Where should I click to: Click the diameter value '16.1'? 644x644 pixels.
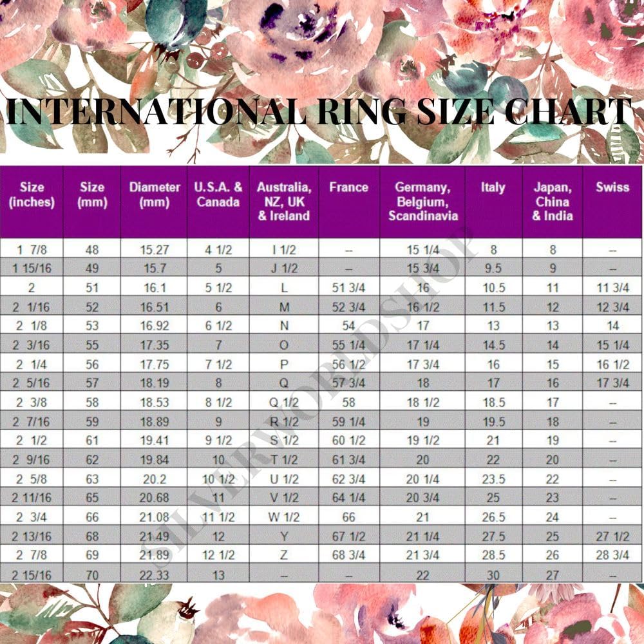tap(155, 288)
